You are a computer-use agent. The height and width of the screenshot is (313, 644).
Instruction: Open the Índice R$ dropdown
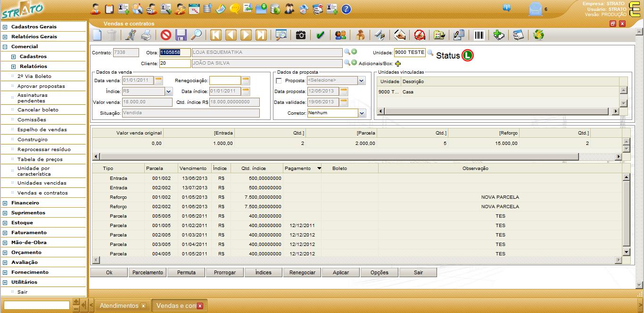(x=169, y=91)
